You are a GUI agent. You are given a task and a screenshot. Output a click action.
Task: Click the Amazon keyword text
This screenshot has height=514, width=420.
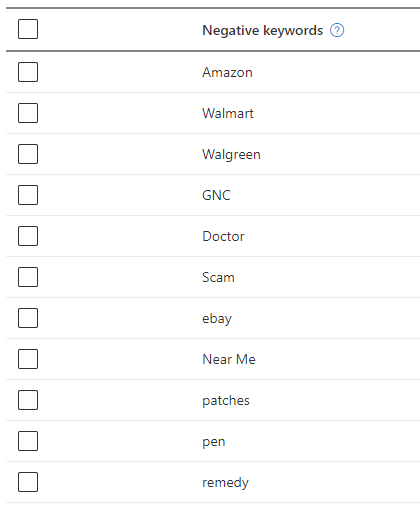pyautogui.click(x=227, y=72)
